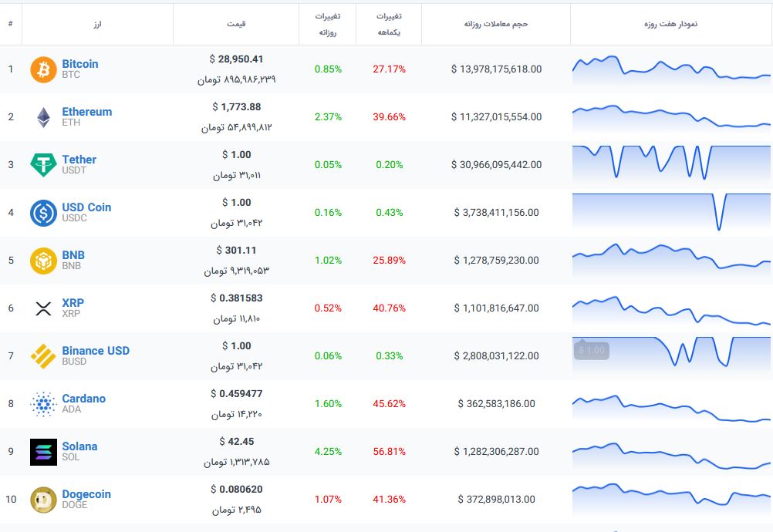Click the XRP logo icon
773x532 pixels.
pos(43,308)
